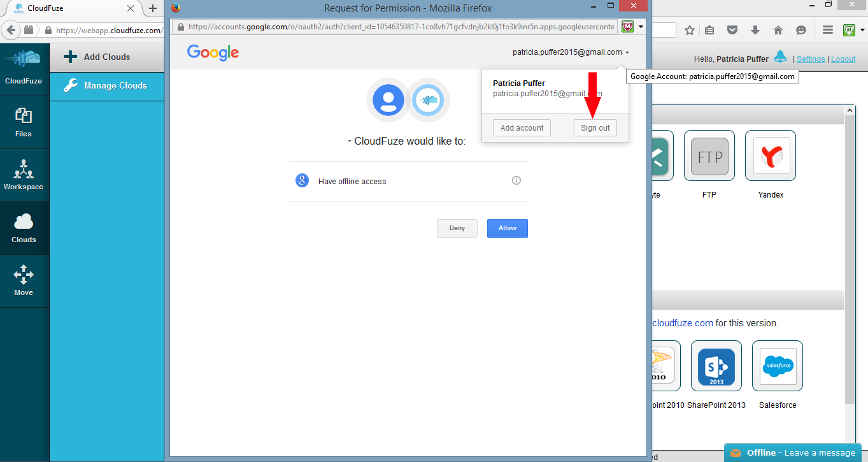Viewport: 868px width, 462px height.
Task: Select the Yandex cloud tile
Action: point(771,155)
